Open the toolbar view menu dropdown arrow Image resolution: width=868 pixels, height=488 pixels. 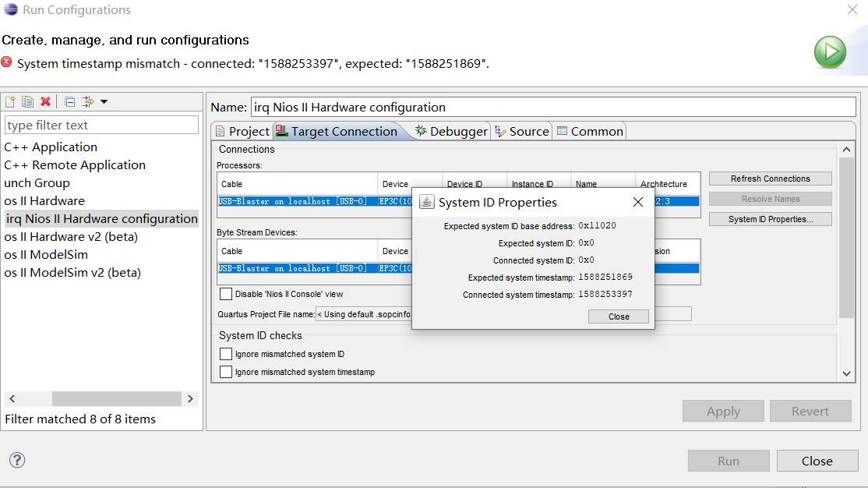pyautogui.click(x=104, y=101)
